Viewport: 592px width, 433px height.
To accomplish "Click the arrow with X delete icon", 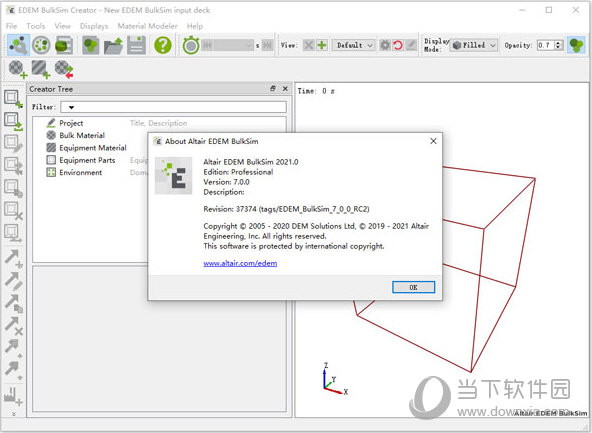I will pos(13,326).
